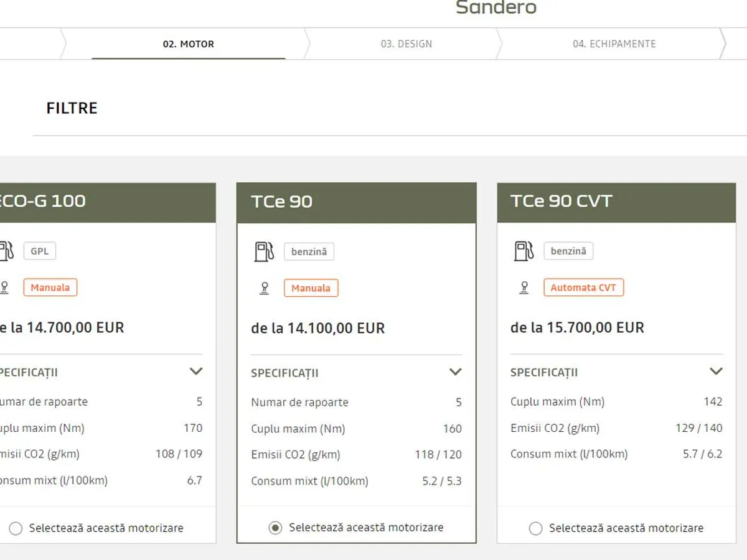The height and width of the screenshot is (560, 747).
Task: Collapse SPECIFICAȚII chevron in TCe 90 CVT card
Action: pos(716,371)
